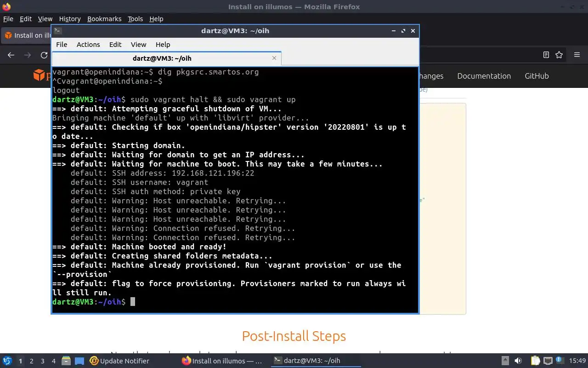Click the terminal command prompt cursor
588x368 pixels.
pyautogui.click(x=133, y=302)
